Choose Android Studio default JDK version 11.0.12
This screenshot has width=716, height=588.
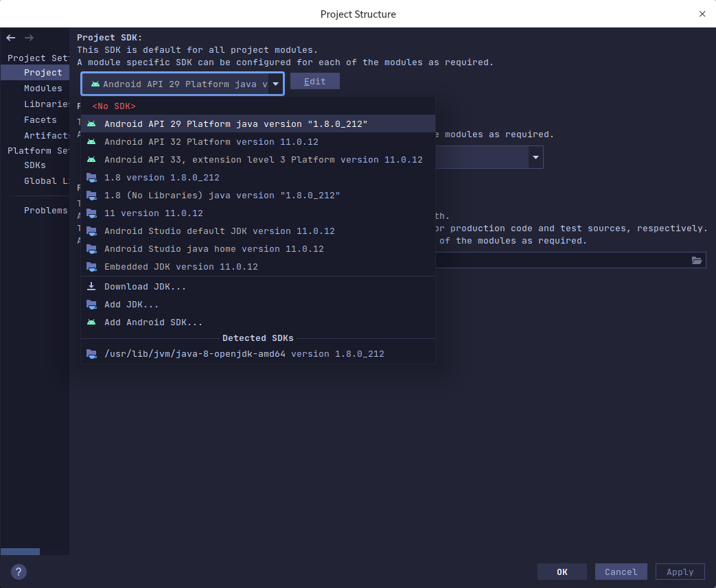(258, 231)
